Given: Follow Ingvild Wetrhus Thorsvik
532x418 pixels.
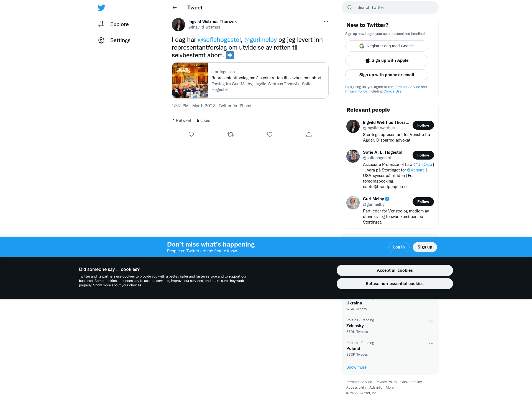Looking at the screenshot, I should pyautogui.click(x=423, y=125).
